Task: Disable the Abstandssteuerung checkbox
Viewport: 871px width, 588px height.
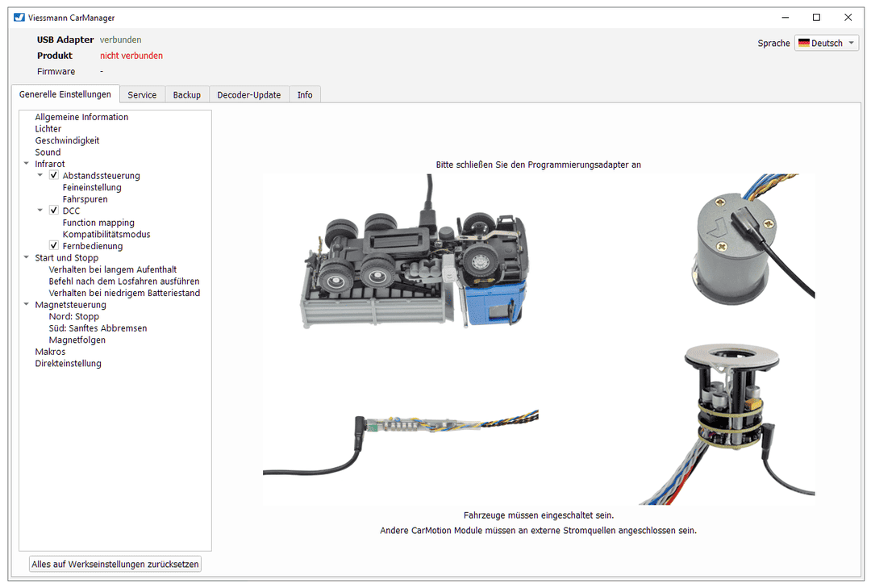Action: (54, 176)
